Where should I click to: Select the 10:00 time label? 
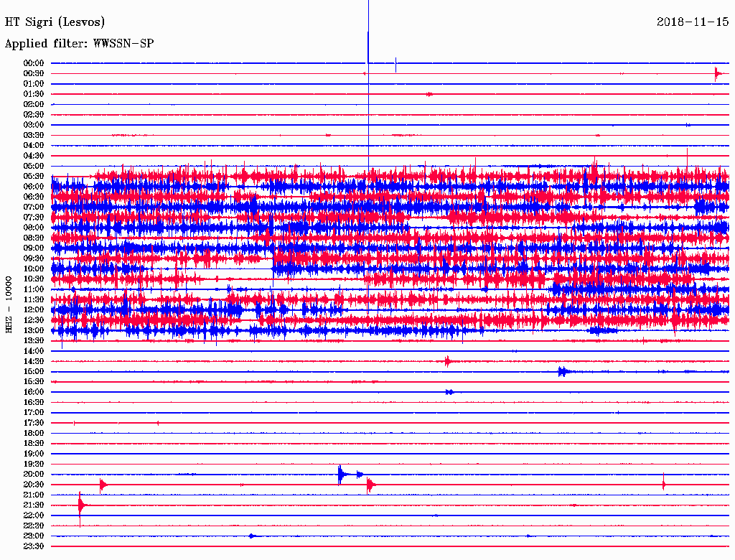[x=34, y=269]
